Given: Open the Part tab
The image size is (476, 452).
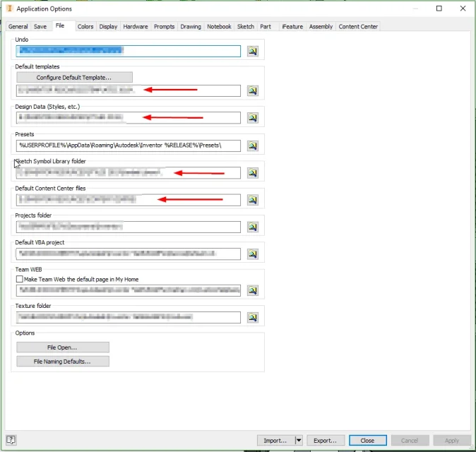Looking at the screenshot, I should (x=266, y=26).
